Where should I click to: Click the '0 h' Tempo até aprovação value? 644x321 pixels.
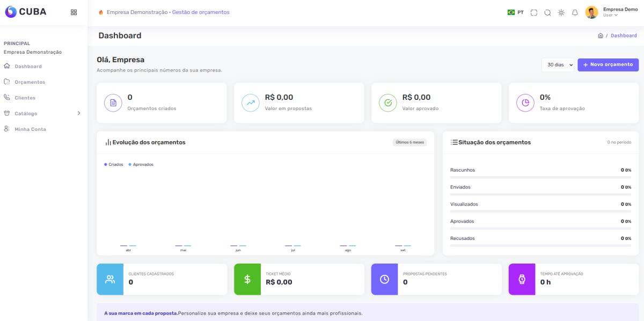coord(545,282)
